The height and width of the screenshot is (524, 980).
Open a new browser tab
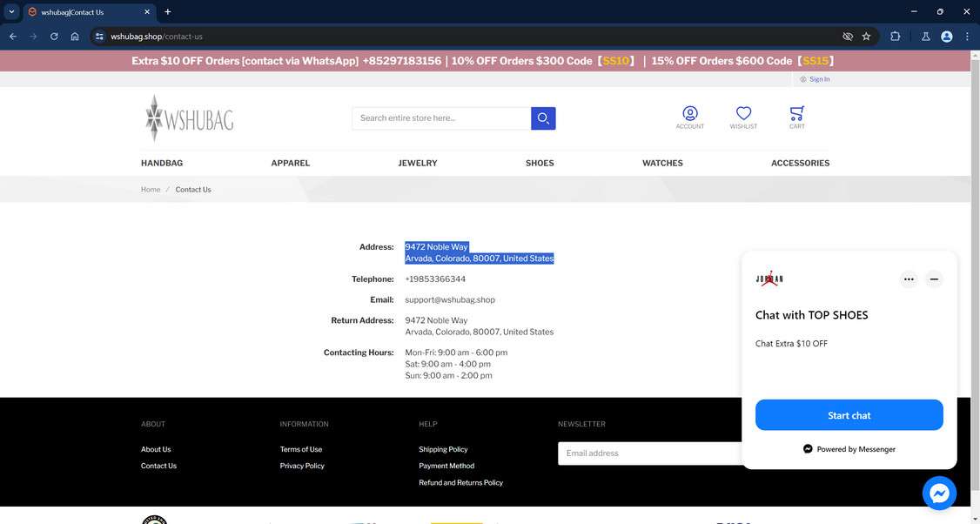(167, 12)
